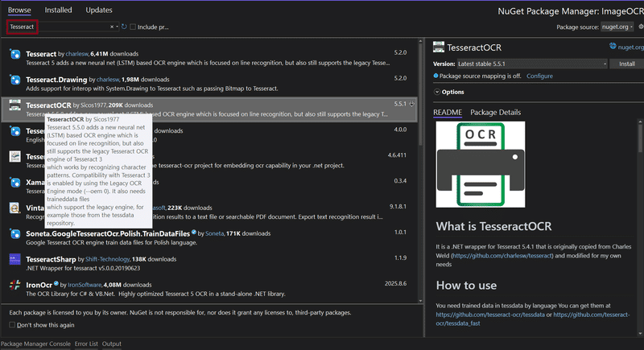Click the Install button
The height and width of the screenshot is (350, 644).
tap(627, 64)
